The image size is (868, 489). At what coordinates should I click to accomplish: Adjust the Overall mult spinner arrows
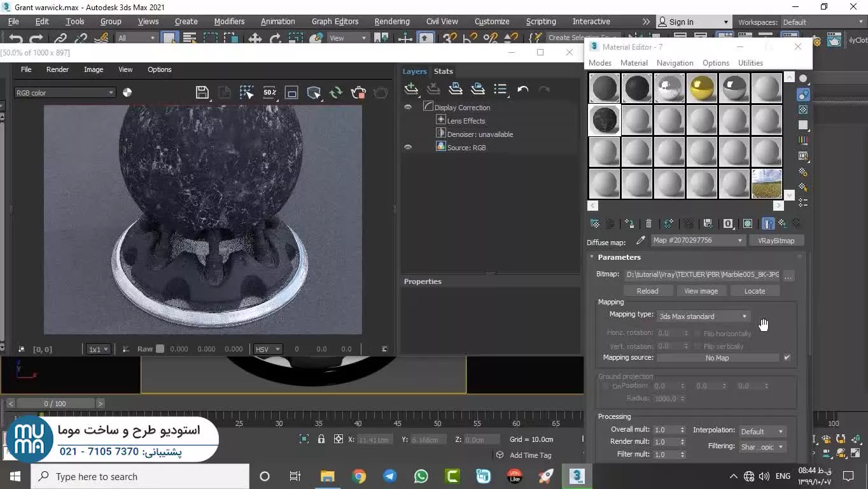[x=683, y=430]
